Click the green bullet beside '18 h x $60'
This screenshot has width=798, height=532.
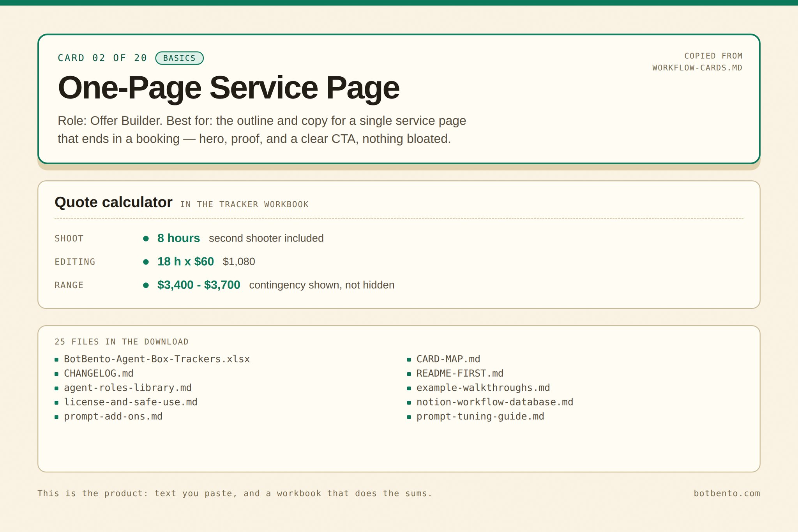(146, 262)
